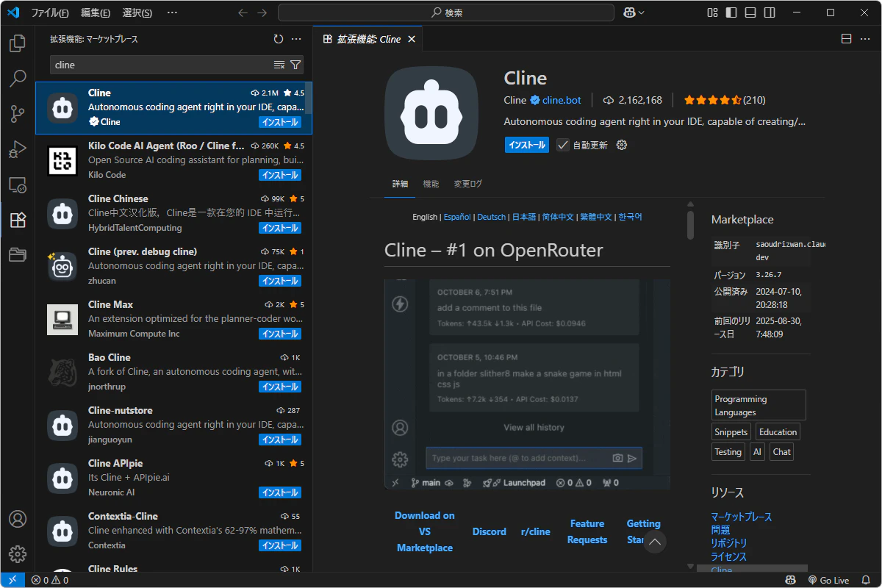Open the Discord link
882x588 pixels.
[490, 531]
